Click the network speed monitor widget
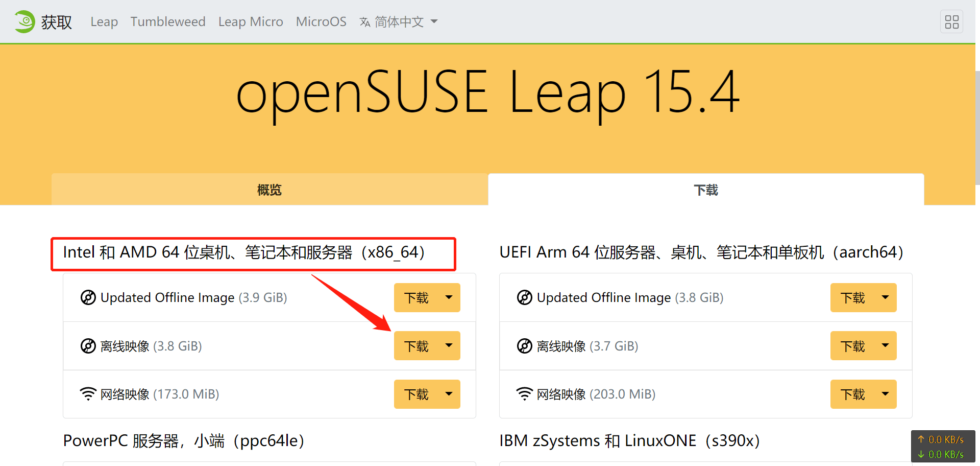980x466 pixels. [x=943, y=447]
